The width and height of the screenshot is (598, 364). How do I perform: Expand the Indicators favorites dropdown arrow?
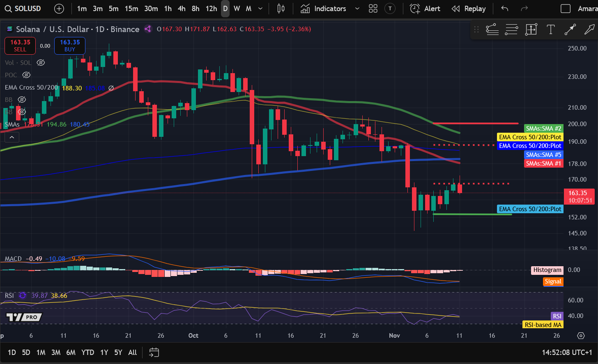tap(357, 9)
